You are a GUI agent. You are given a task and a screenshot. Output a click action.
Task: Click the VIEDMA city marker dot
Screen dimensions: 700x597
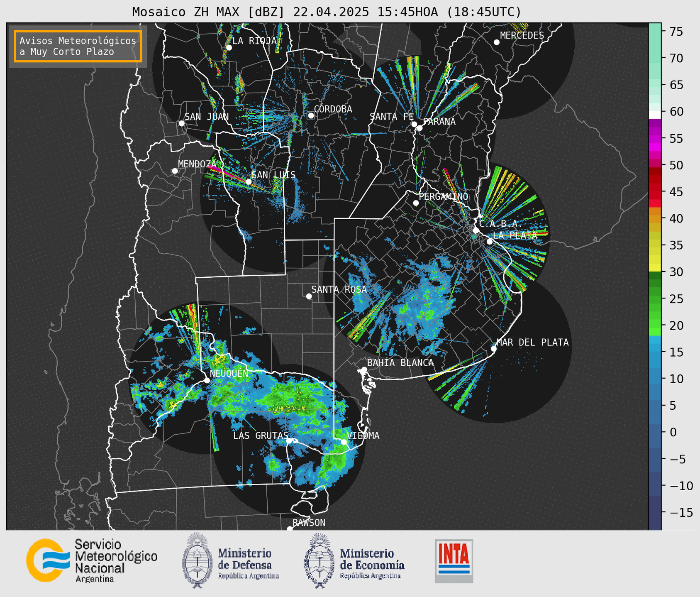click(344, 442)
